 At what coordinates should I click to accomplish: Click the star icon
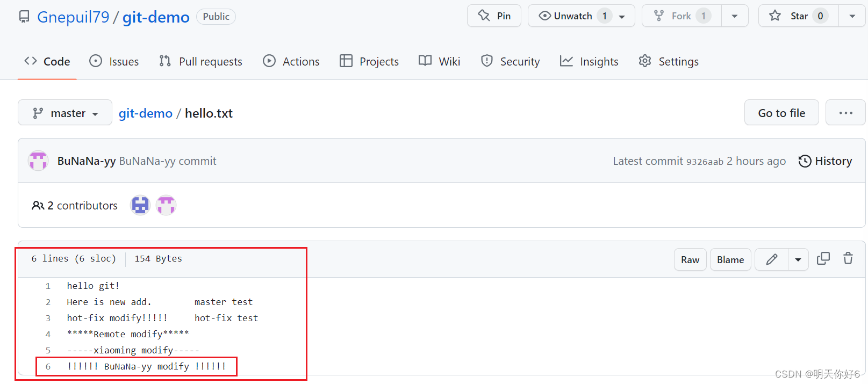click(775, 16)
